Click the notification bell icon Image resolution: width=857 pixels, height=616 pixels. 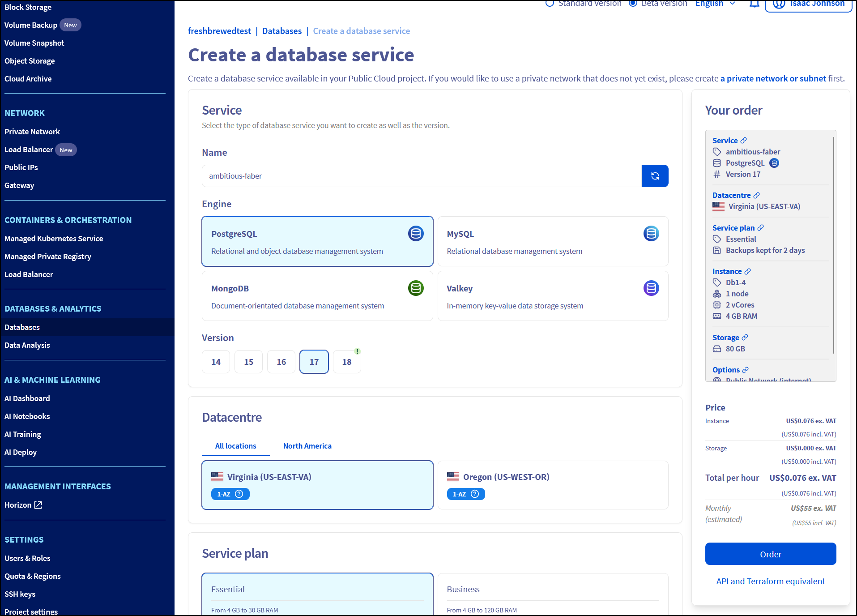point(754,4)
